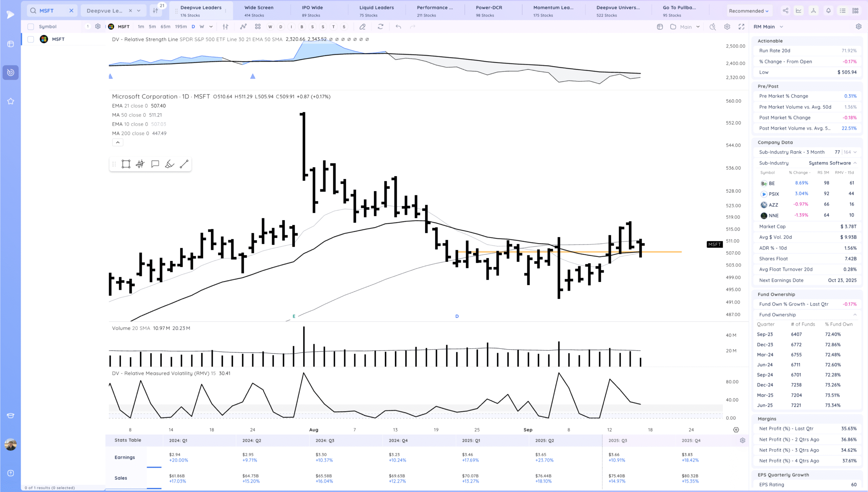Select the rectangle drawing tool

[126, 164]
